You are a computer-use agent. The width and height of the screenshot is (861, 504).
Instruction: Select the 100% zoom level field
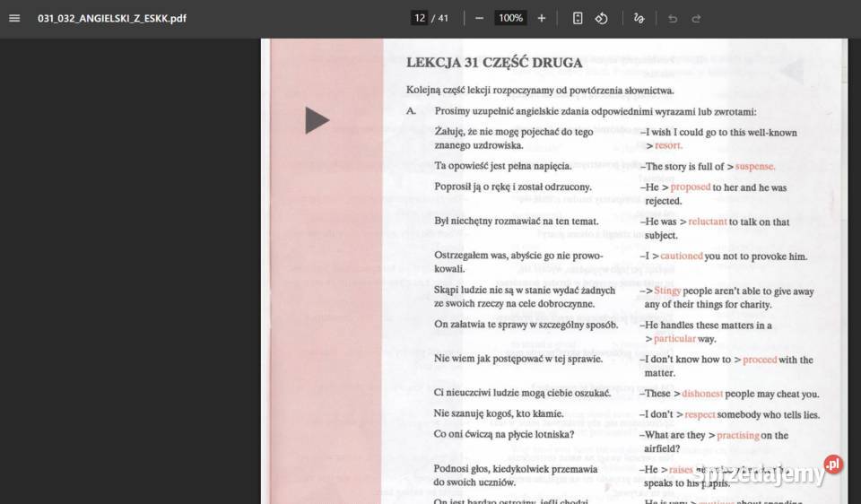(x=510, y=18)
